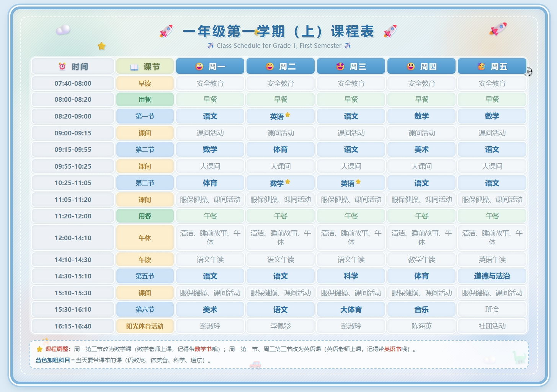Click the 道德与法治 class cell
557x392 pixels.
(492, 276)
